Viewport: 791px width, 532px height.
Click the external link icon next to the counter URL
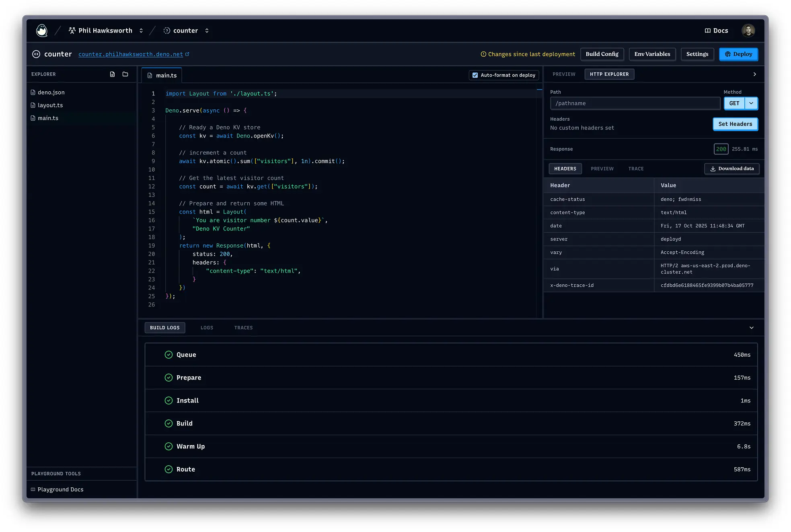187,54
